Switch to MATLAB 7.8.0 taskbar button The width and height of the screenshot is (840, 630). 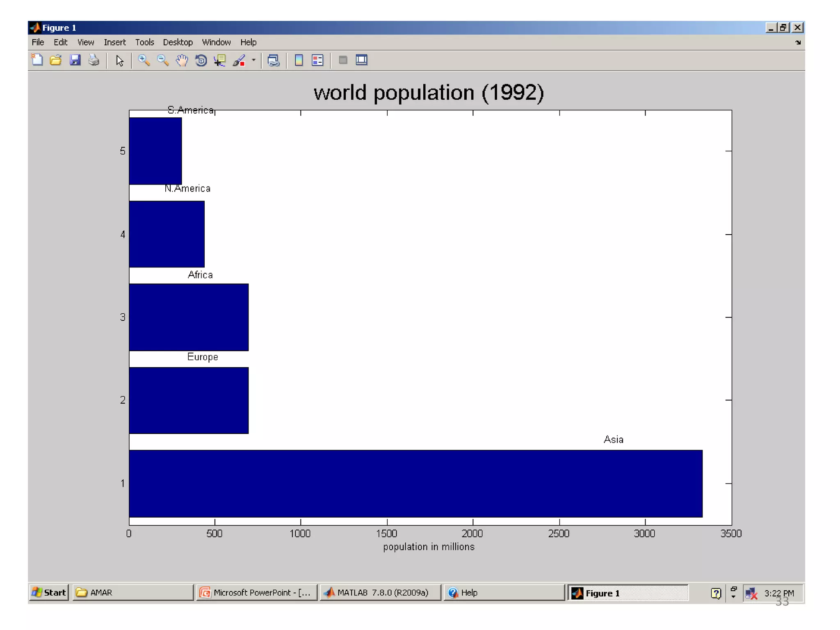(380, 593)
